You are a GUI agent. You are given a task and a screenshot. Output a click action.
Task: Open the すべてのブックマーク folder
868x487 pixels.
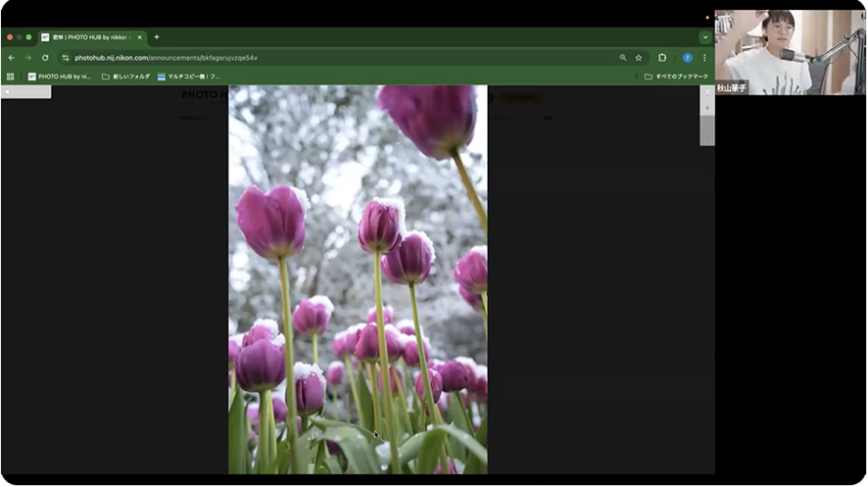tap(675, 76)
